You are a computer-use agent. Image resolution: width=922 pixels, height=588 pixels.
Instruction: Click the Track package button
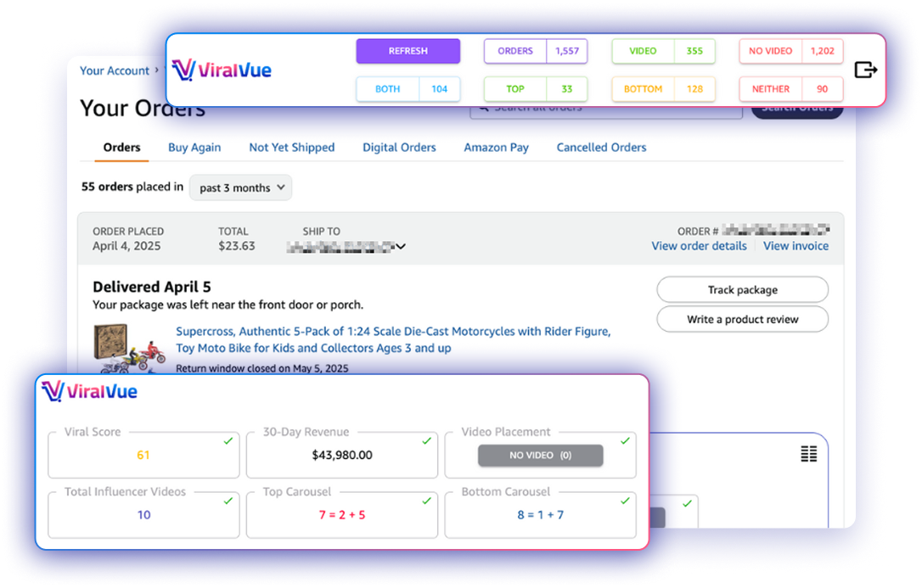[743, 289]
